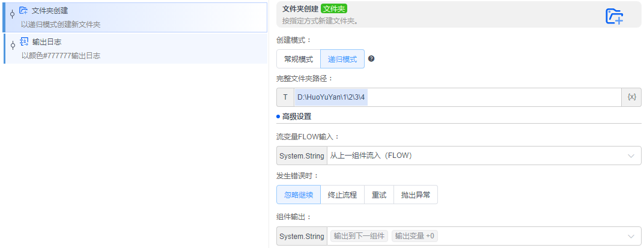Click the {x} variable insert button
The image size is (644, 248).
pos(631,97)
